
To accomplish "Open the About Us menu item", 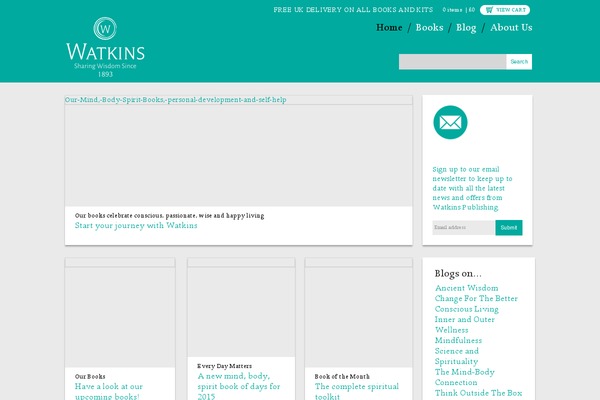I will point(511,28).
